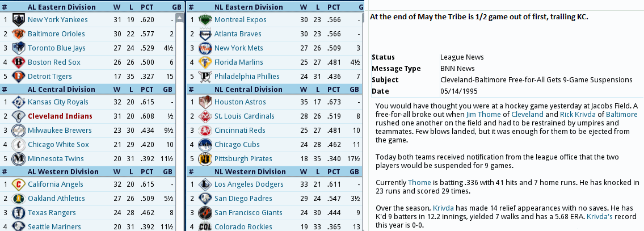Click the Pittsburgh Pirates logo
The image size is (644, 231).
(205, 159)
